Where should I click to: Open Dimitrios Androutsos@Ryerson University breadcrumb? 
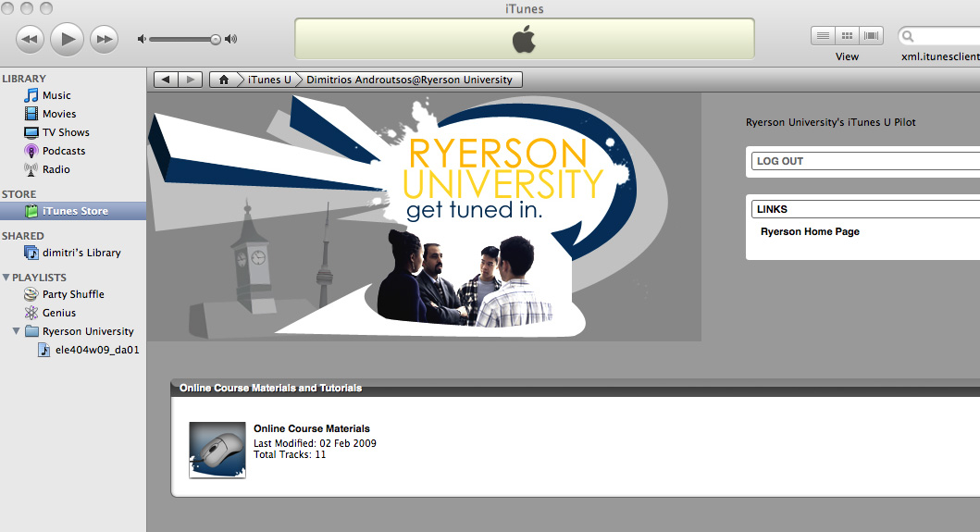(x=409, y=80)
